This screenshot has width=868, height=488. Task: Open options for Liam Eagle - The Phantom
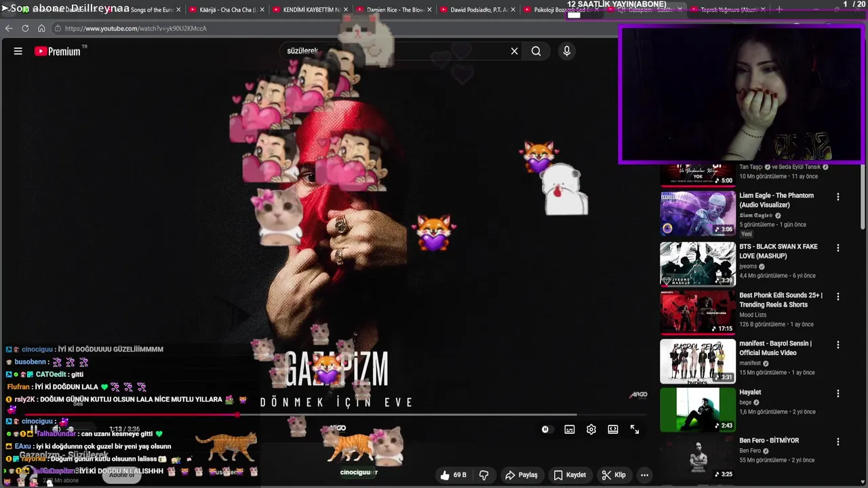pyautogui.click(x=838, y=197)
